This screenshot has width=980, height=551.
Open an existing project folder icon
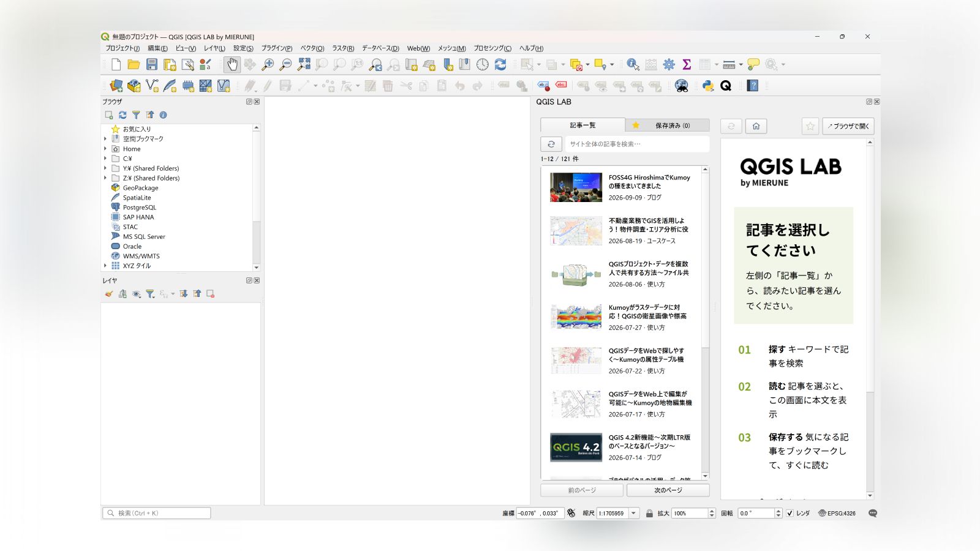click(x=134, y=64)
